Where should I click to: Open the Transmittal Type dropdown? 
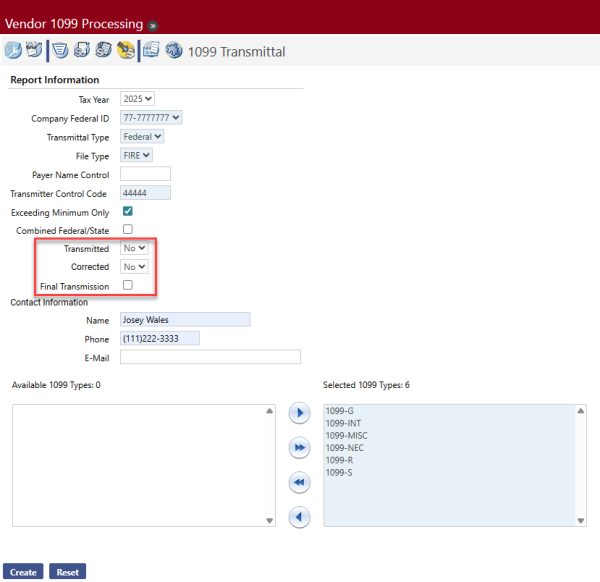coord(142,136)
